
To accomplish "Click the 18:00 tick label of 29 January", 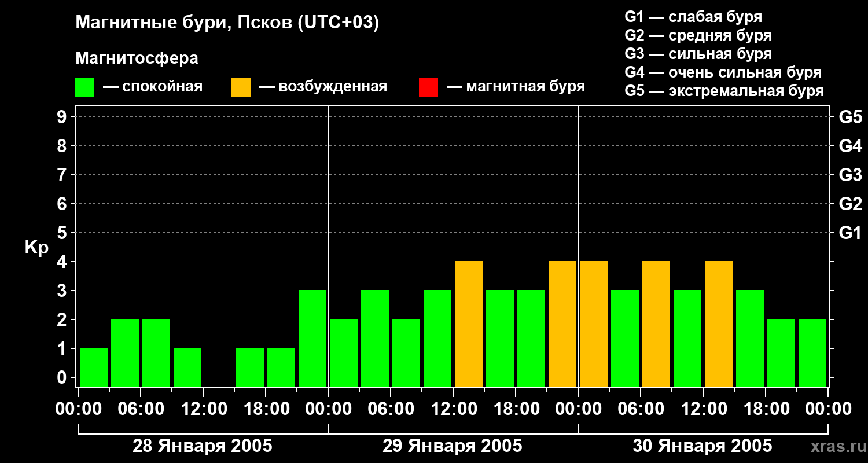I will coord(516,409).
